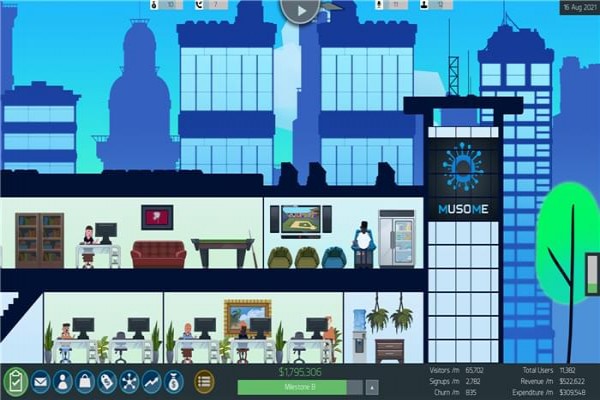Screen dimensions: 600x400
Task: Open the employees person icon
Action: tap(62, 382)
